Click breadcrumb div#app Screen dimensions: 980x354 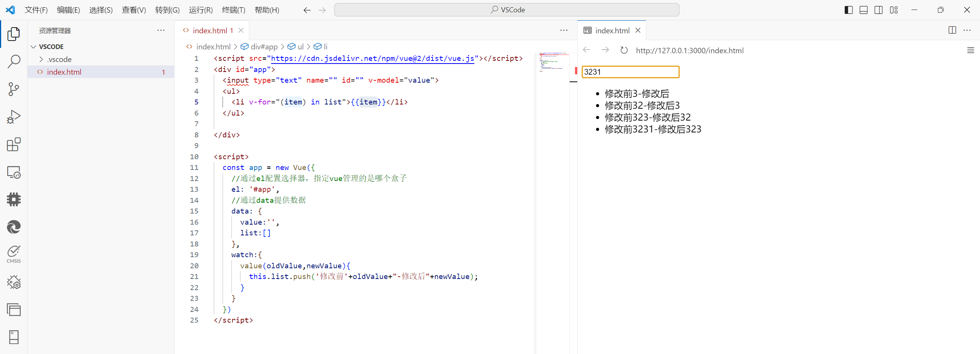coord(264,47)
